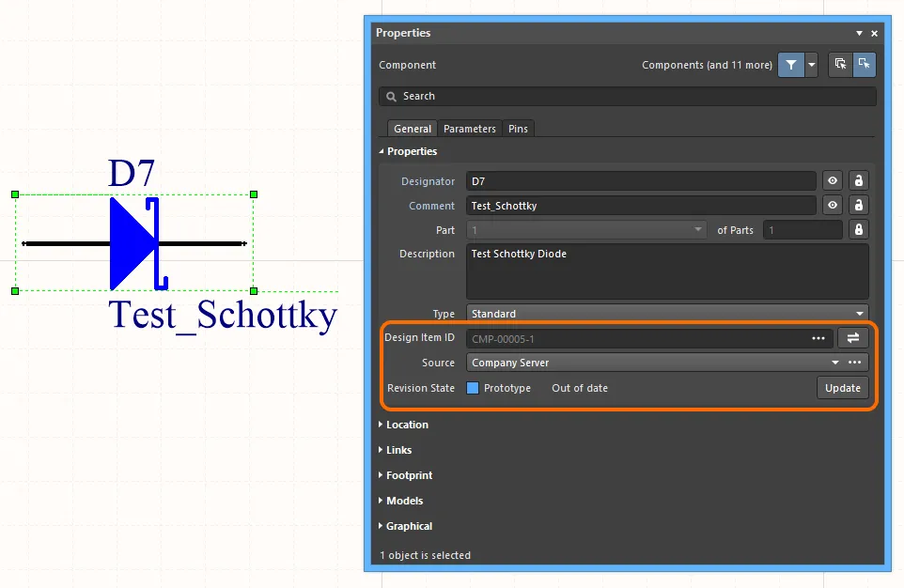Expand the Footprint section
The width and height of the screenshot is (904, 588).
[x=381, y=475]
